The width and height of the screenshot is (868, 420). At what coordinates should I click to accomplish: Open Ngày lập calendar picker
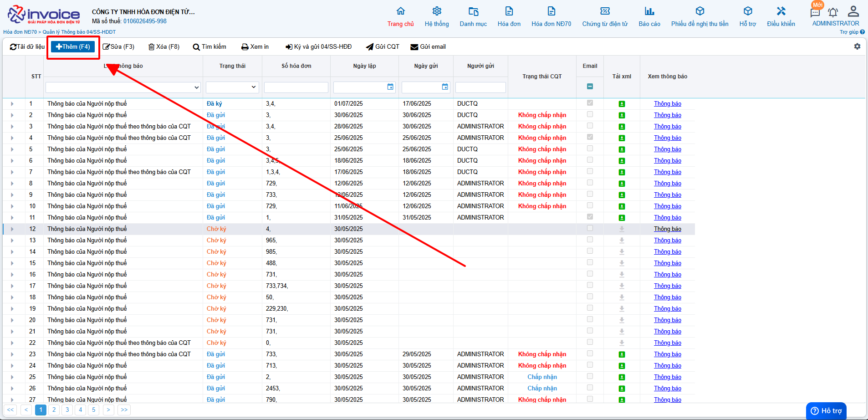(x=390, y=87)
